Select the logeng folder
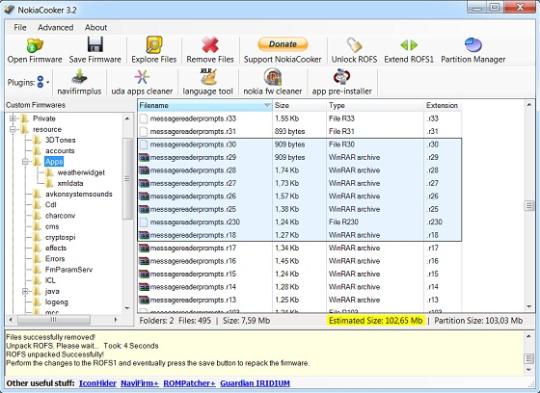Image resolution: width=540 pixels, height=393 pixels. [x=57, y=302]
